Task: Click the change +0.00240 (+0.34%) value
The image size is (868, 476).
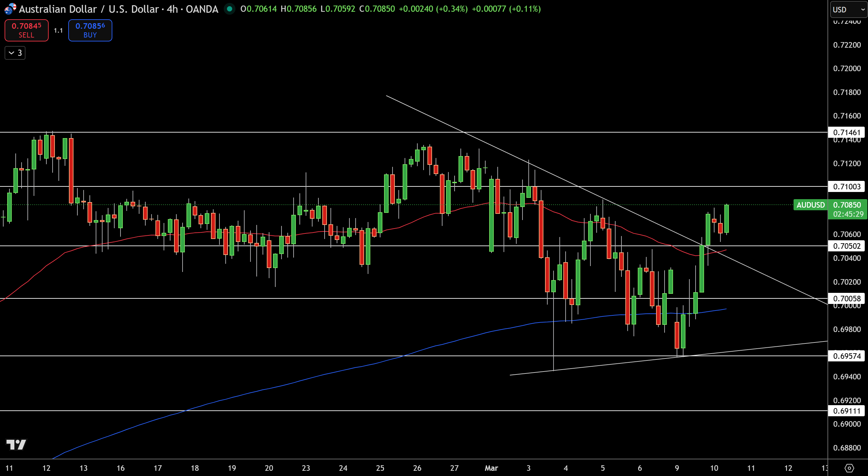Action: pyautogui.click(x=433, y=9)
